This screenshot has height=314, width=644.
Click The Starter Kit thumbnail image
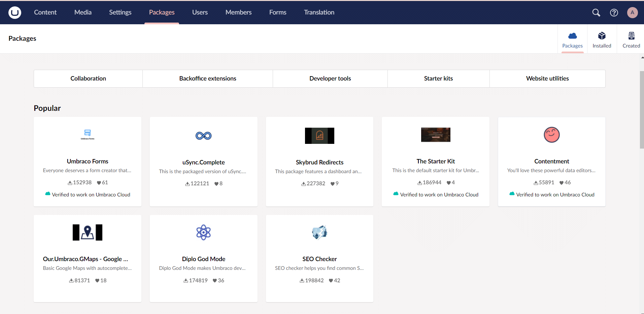[436, 135]
